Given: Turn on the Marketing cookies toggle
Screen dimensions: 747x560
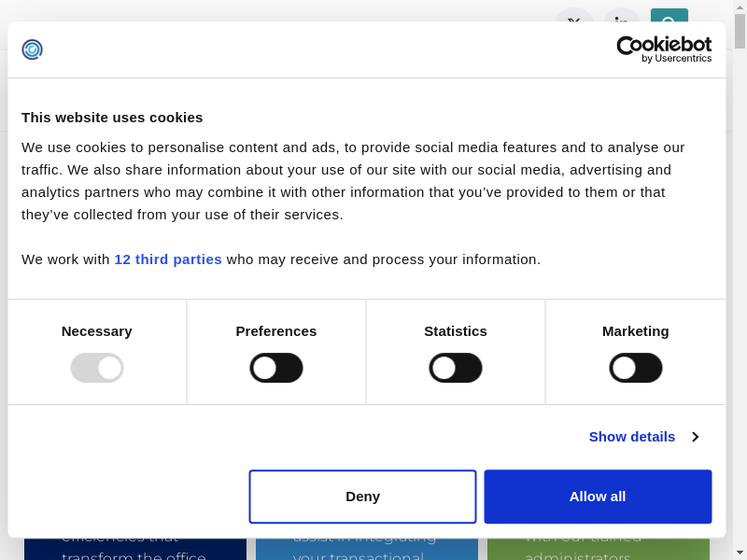Looking at the screenshot, I should pyautogui.click(x=636, y=368).
